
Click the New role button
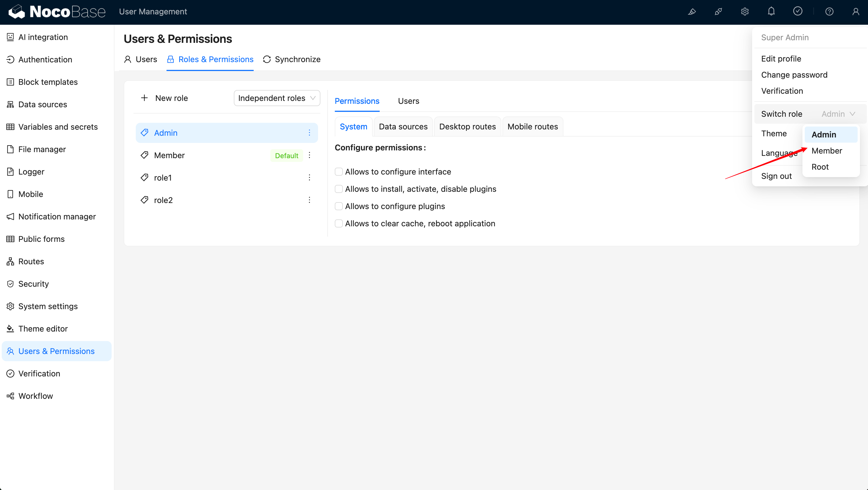tap(164, 98)
